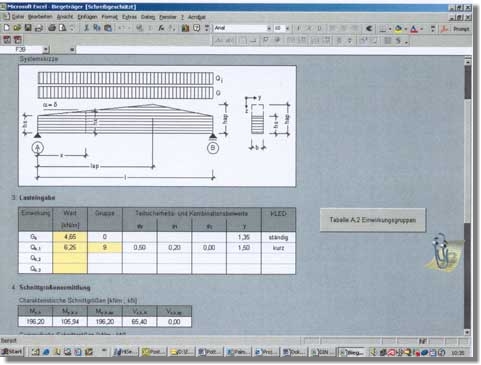Screen dimensions: 481x365
Task: Click the font color A swatch
Action: pos(414,29)
